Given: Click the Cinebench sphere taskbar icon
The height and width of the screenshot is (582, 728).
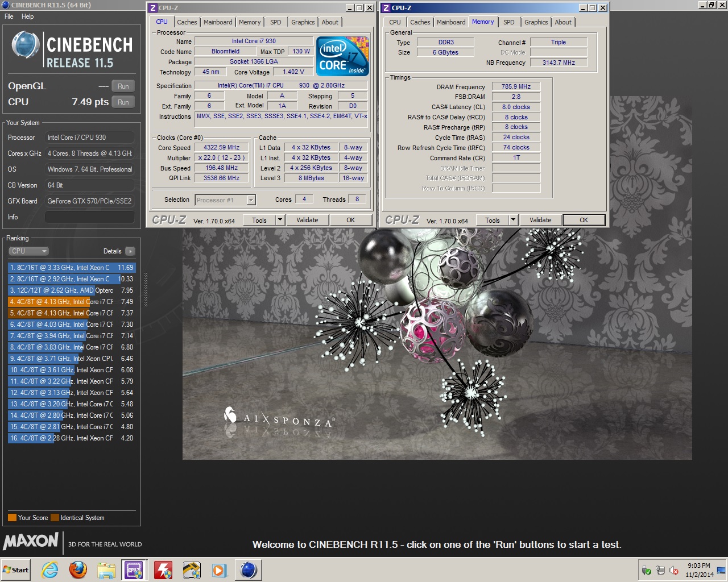Looking at the screenshot, I should coord(249,570).
